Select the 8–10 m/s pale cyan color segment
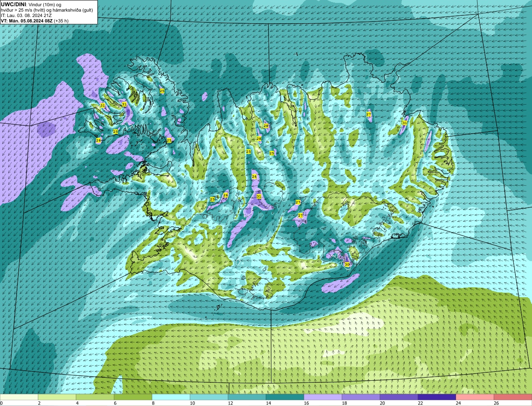 click(171, 397)
